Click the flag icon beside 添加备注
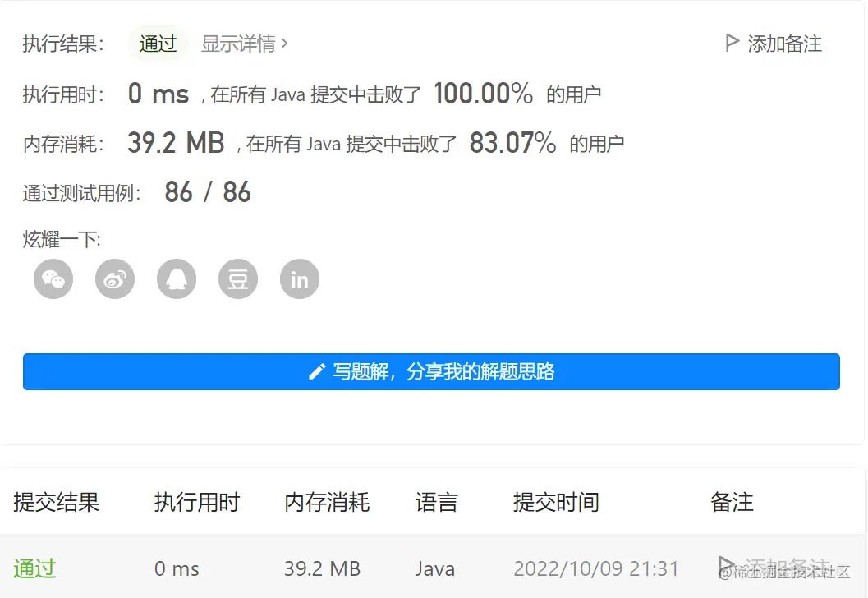Viewport: 868px width, 598px height. [x=731, y=44]
